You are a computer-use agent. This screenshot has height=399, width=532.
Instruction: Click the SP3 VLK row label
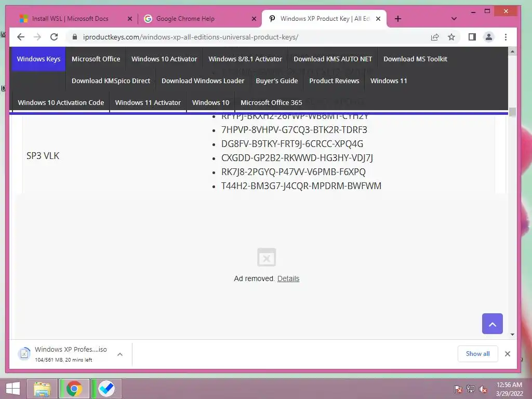(x=43, y=156)
